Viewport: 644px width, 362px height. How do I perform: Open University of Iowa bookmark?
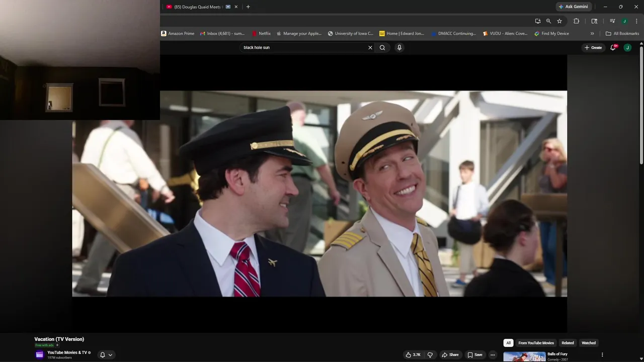[x=351, y=34]
